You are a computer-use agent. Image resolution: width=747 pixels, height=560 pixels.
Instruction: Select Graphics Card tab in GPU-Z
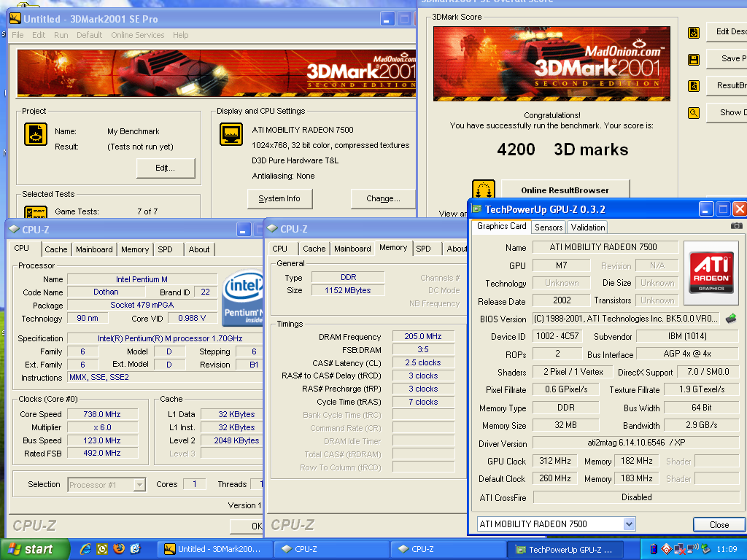[501, 226]
